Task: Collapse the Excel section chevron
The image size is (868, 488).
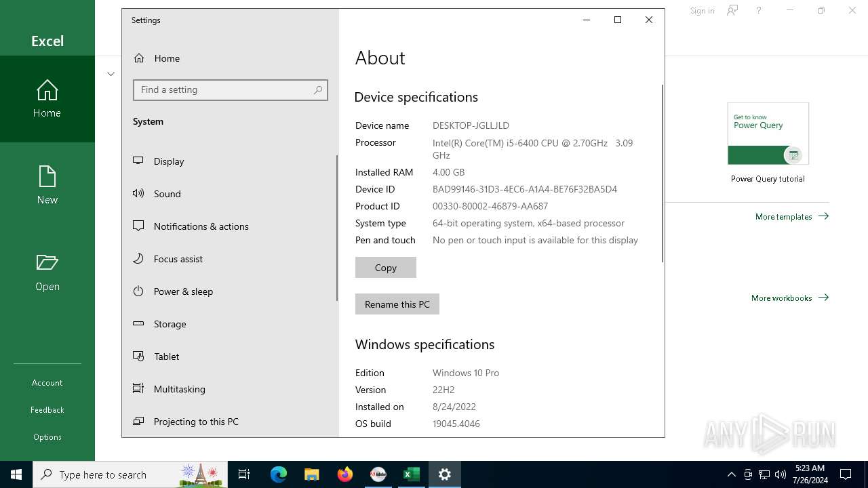Action: (x=111, y=74)
